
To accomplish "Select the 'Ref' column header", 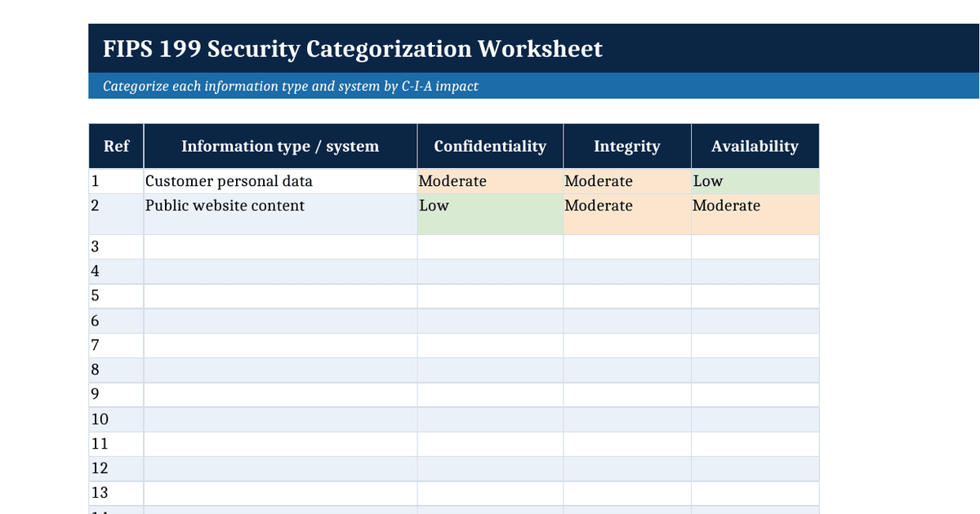I will (x=116, y=146).
